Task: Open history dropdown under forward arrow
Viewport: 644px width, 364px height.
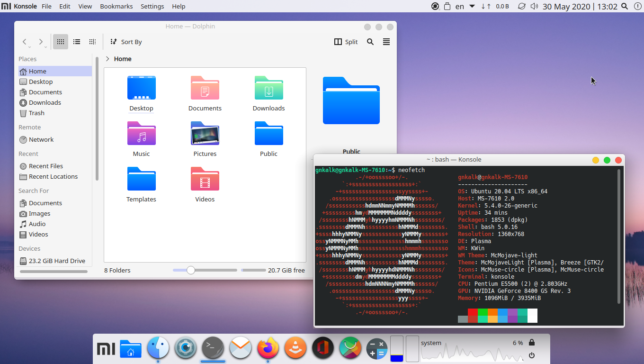Action: pyautogui.click(x=45, y=47)
